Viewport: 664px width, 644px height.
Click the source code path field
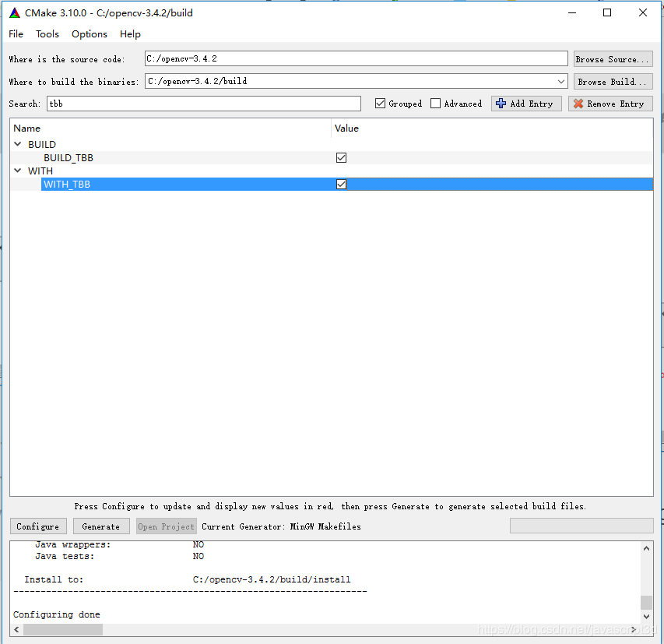point(356,58)
